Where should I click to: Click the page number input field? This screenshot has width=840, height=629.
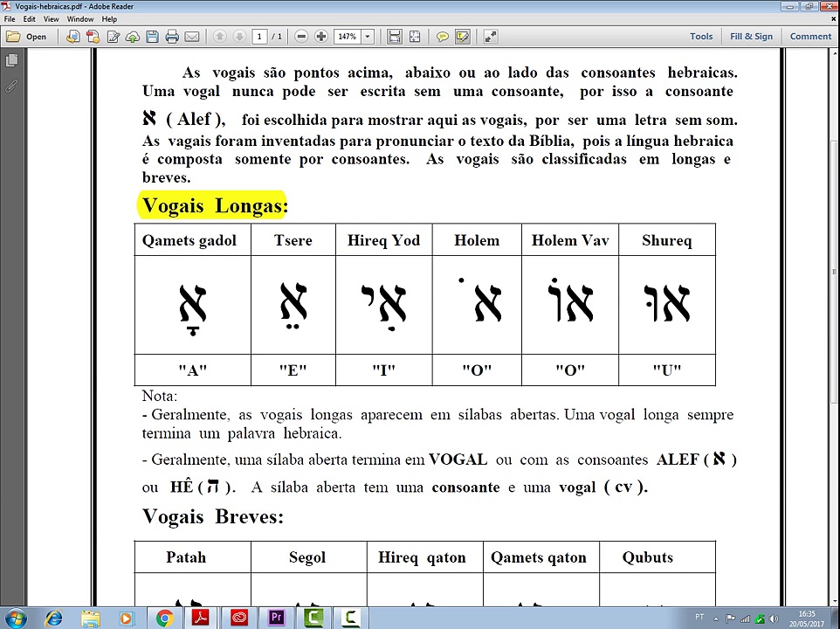click(259, 37)
